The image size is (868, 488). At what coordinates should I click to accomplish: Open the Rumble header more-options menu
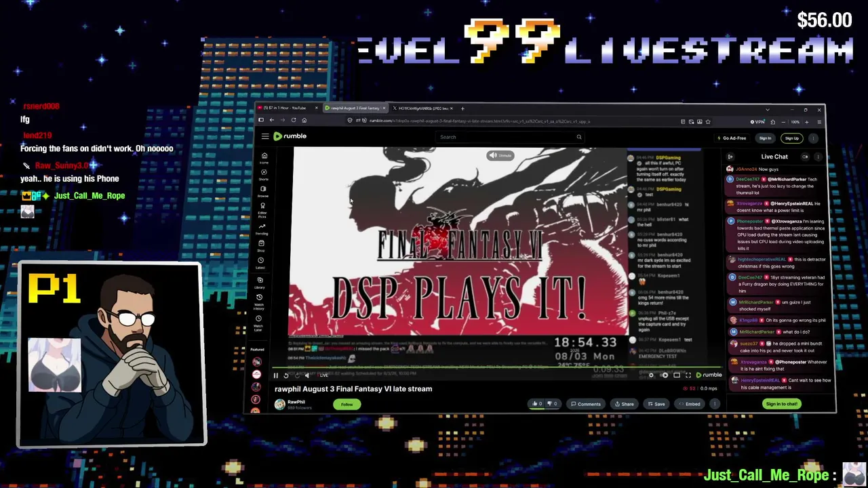(813, 138)
